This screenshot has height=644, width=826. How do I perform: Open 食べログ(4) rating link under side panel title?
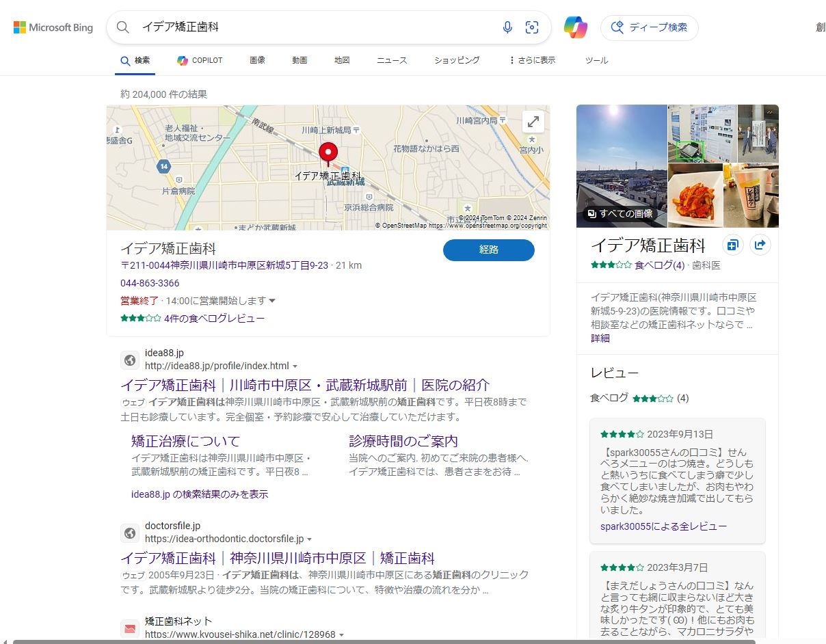point(659,265)
